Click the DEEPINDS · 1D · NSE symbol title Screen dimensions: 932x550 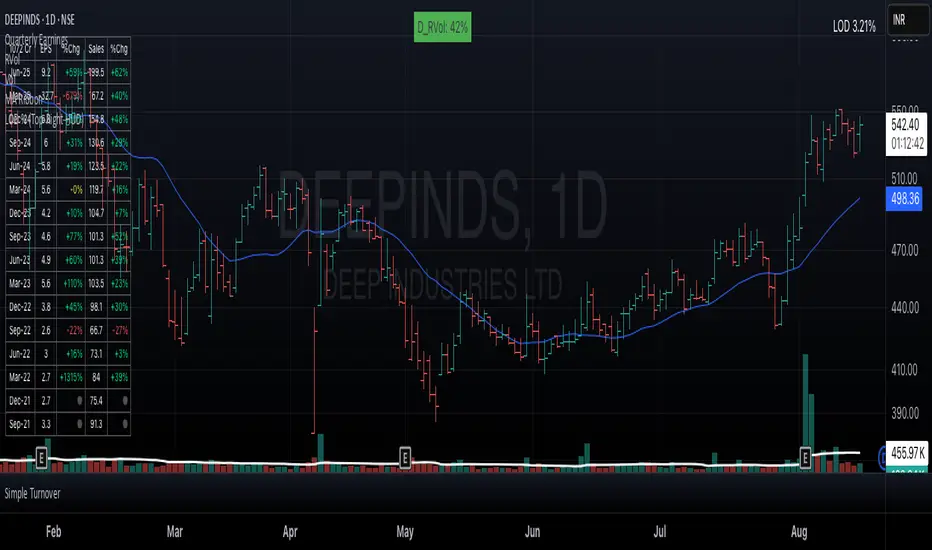point(40,20)
